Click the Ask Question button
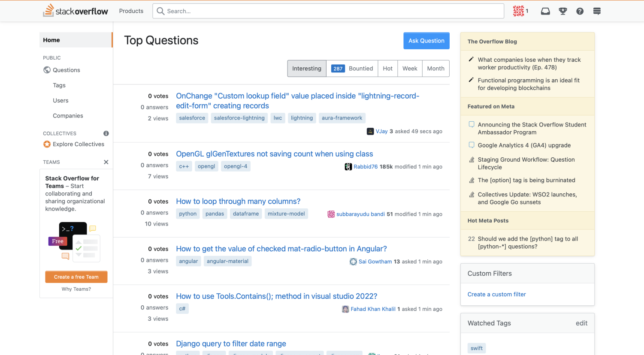The height and width of the screenshot is (355, 644). [426, 41]
